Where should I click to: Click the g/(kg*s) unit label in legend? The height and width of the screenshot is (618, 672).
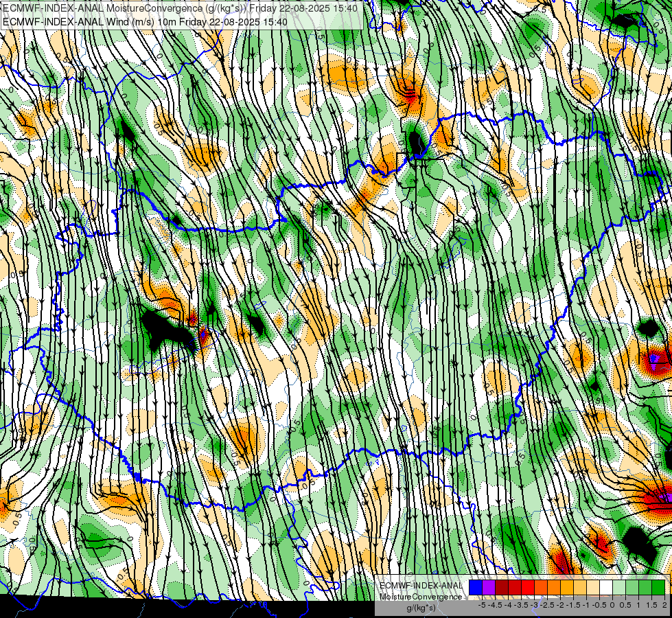click(421, 608)
